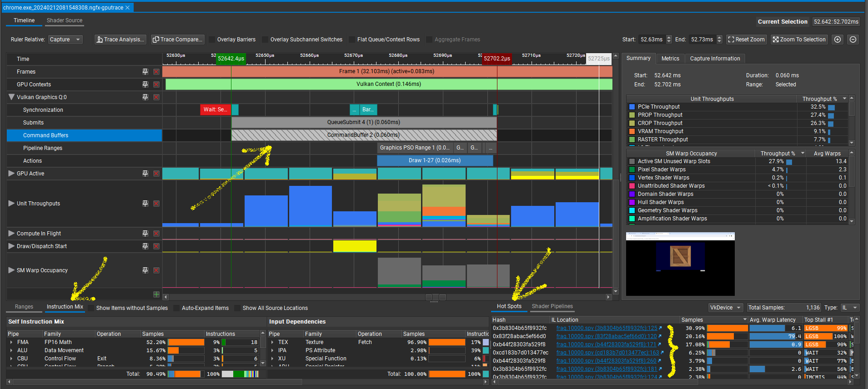Pin the Unit Throughputs row
The height and width of the screenshot is (389, 868).
[x=145, y=204]
